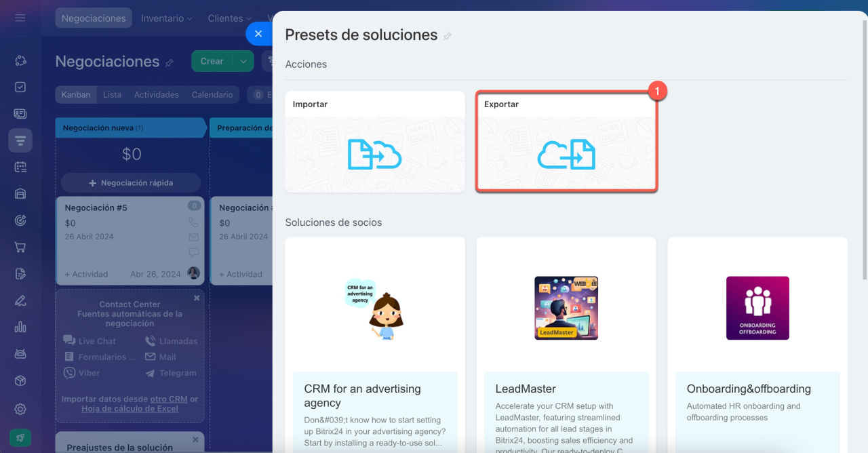Close the Preajustes de la solución block
Viewport: 868px width, 453px height.
coord(197,439)
